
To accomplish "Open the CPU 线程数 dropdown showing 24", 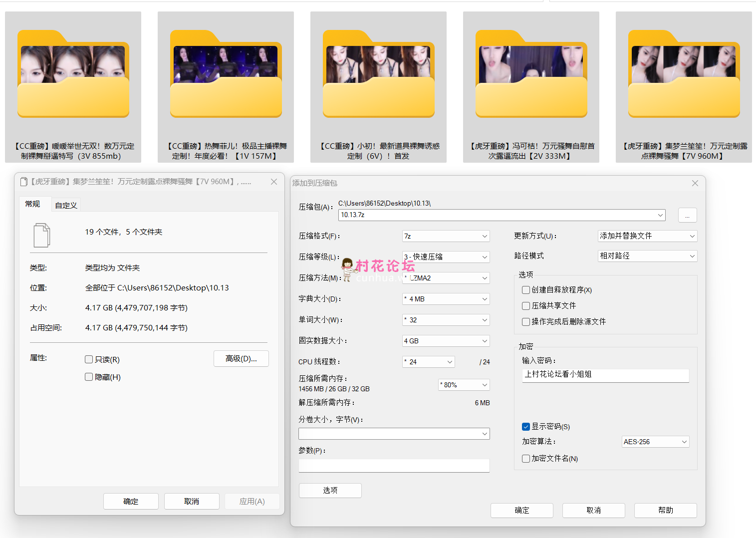I will point(429,362).
